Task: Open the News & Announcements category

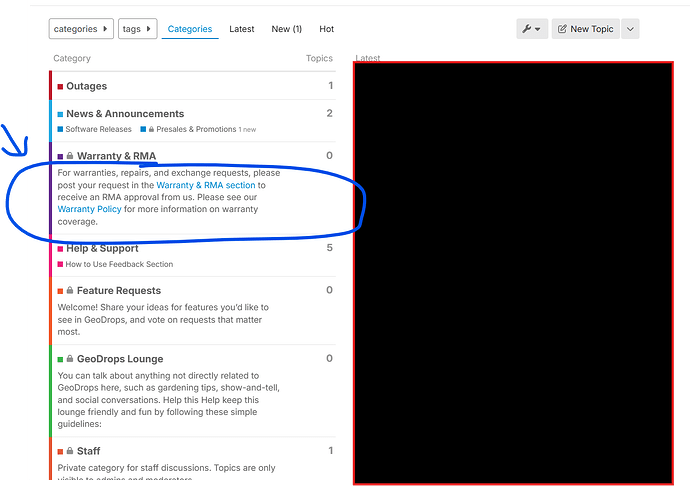Action: click(125, 114)
